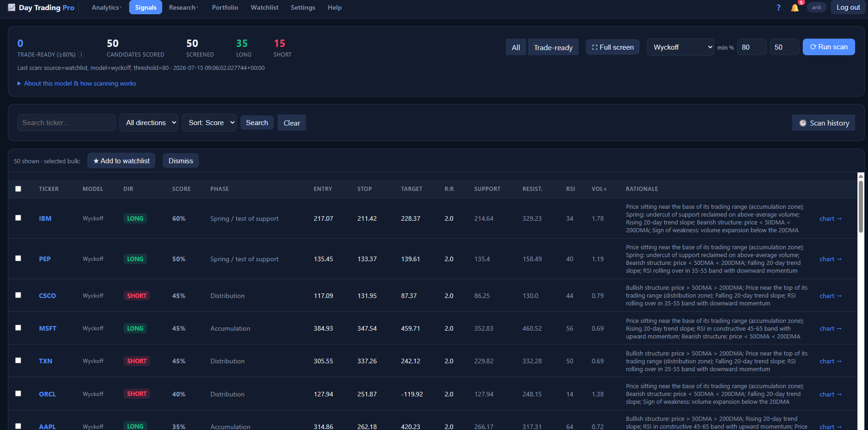Screen dimensions: 868x430
Task: Show All signals filter
Action: (x=516, y=47)
